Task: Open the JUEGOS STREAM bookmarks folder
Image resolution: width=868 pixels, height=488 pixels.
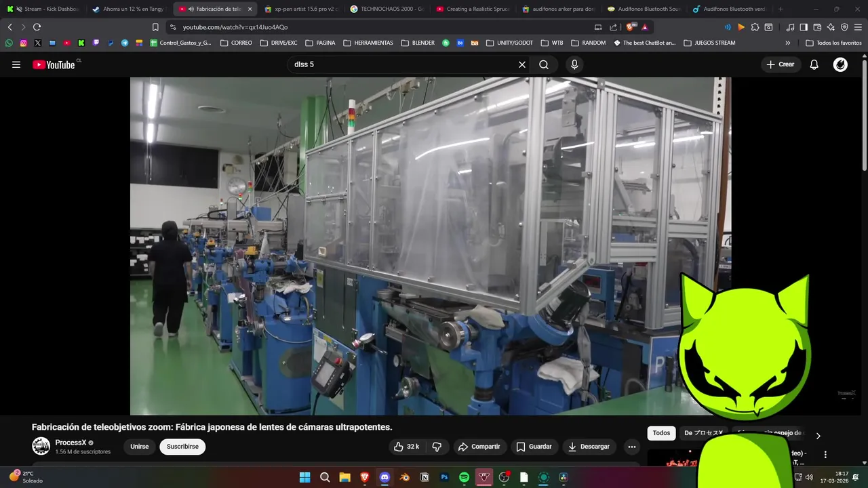Action: click(709, 43)
